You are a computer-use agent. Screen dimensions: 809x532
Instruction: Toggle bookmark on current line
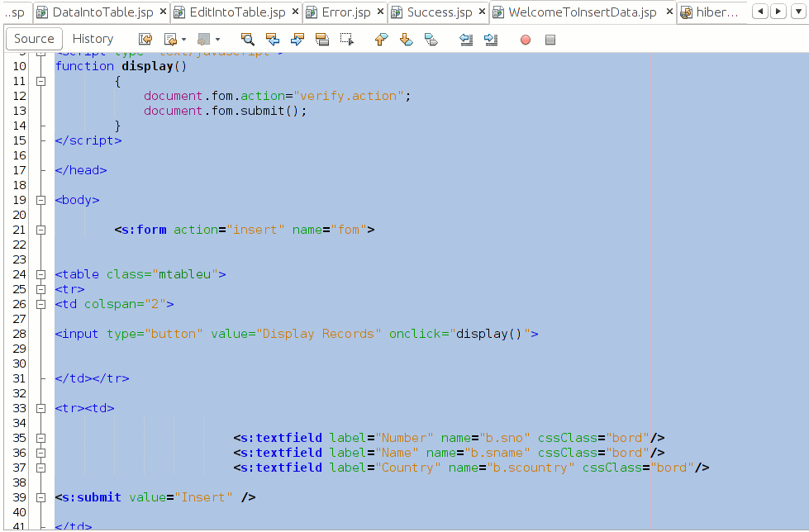click(x=431, y=39)
